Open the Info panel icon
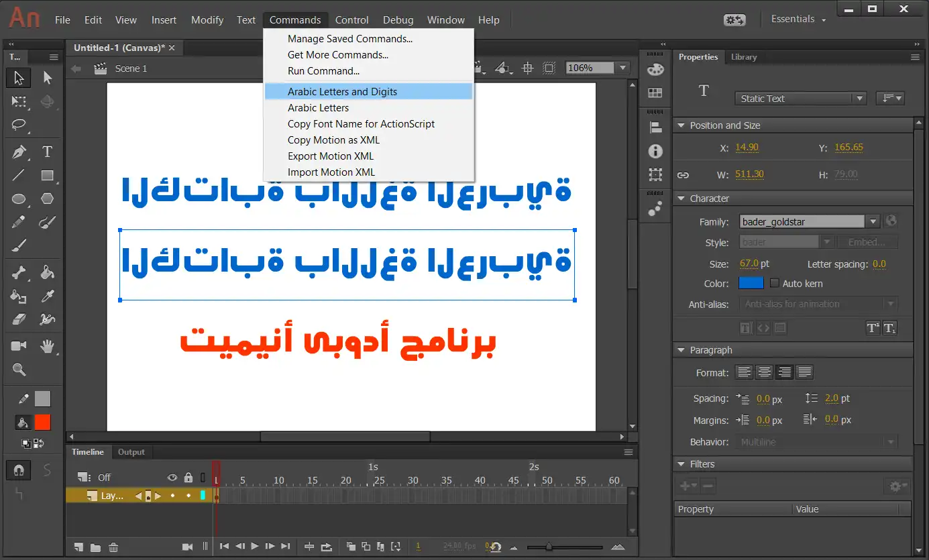 click(x=655, y=152)
